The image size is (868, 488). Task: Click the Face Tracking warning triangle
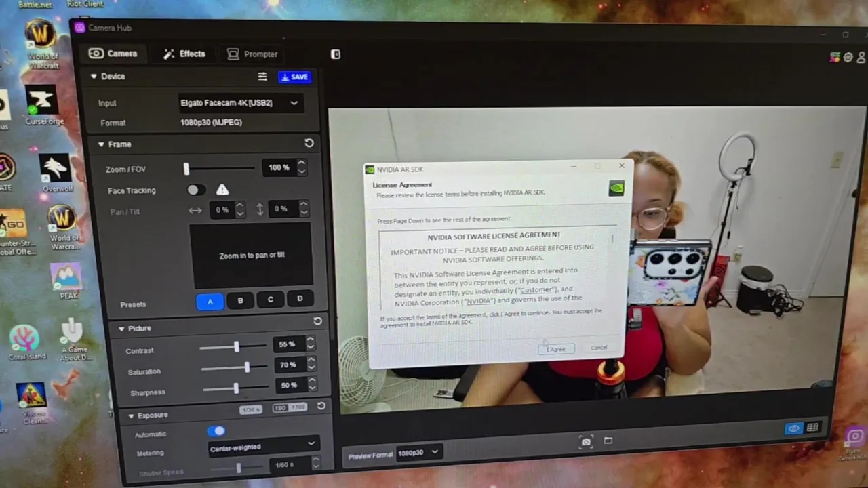click(x=222, y=190)
